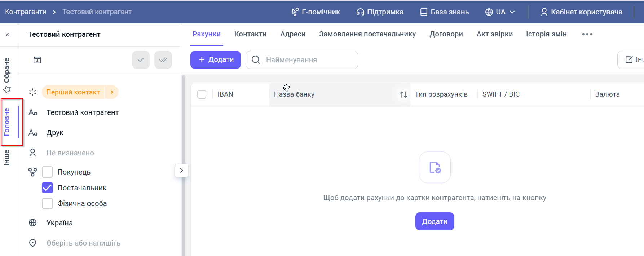Switch to the Контакти tab
The image size is (644, 256).
pyautogui.click(x=250, y=34)
